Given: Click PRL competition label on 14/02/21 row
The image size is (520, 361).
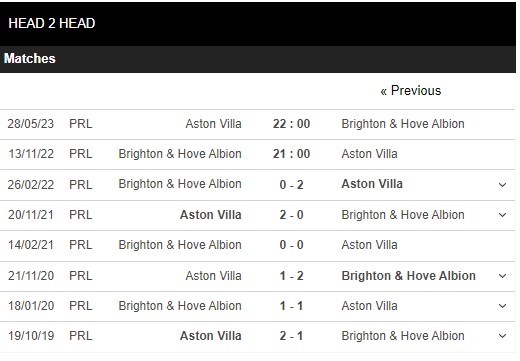Looking at the screenshot, I should [81, 245].
